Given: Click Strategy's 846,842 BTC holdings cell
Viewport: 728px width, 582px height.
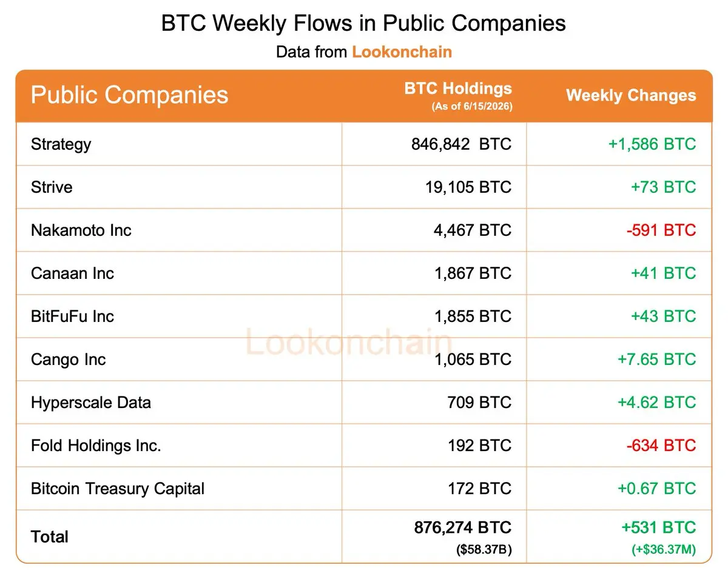Looking at the screenshot, I should (x=461, y=144).
